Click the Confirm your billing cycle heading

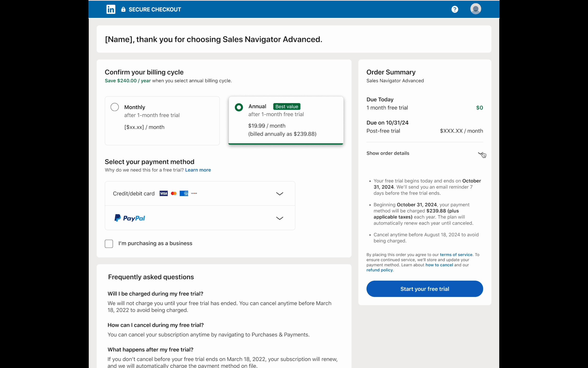(144, 72)
